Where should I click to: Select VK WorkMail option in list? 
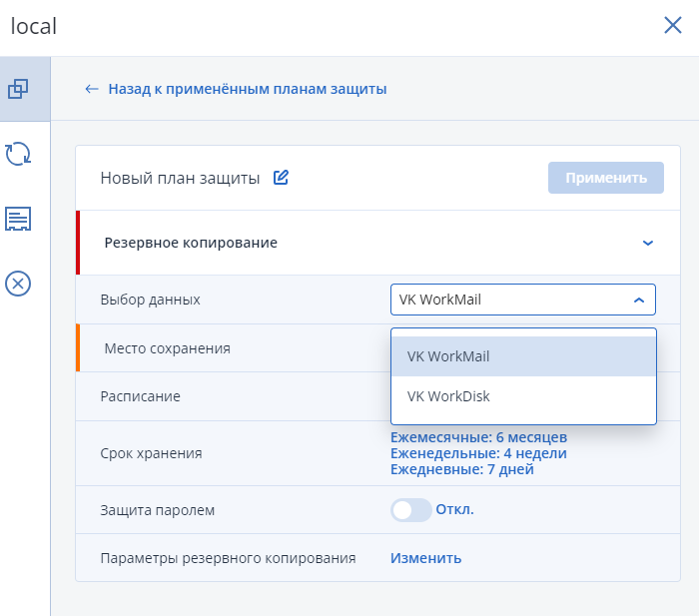click(x=523, y=356)
